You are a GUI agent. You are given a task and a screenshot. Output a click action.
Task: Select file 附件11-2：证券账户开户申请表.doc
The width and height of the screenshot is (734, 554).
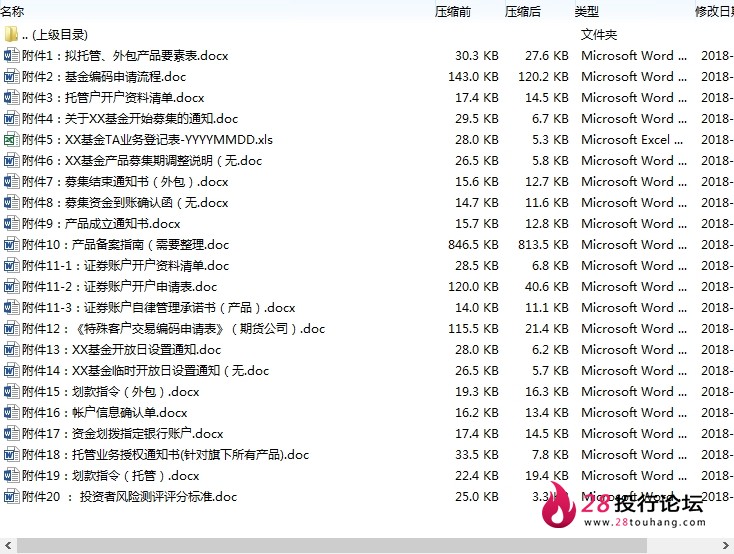[119, 287]
